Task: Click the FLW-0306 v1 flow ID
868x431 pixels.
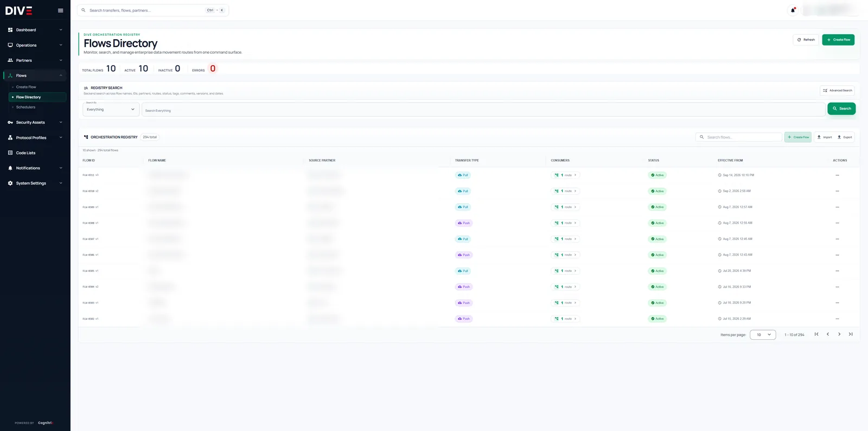Action: [91, 255]
